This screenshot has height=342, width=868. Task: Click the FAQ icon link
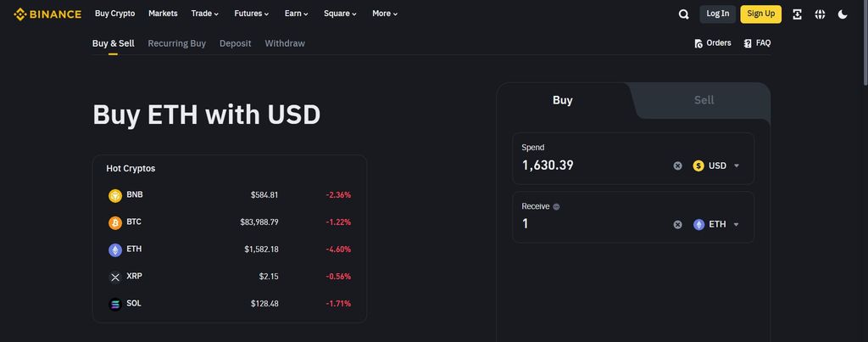(x=748, y=43)
